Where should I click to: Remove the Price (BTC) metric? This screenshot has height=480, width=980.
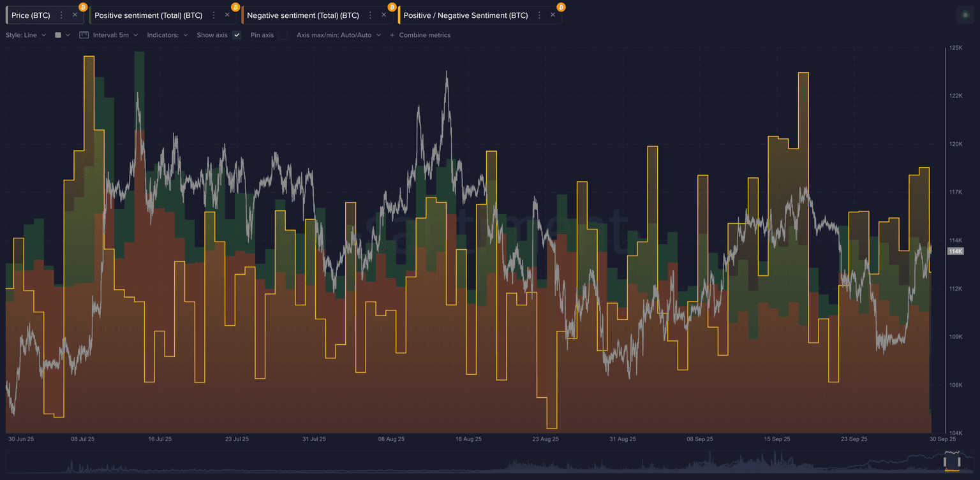[75, 15]
